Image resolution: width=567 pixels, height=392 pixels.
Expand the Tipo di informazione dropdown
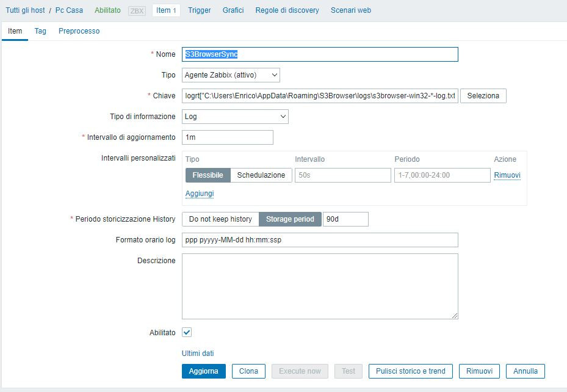(x=235, y=116)
